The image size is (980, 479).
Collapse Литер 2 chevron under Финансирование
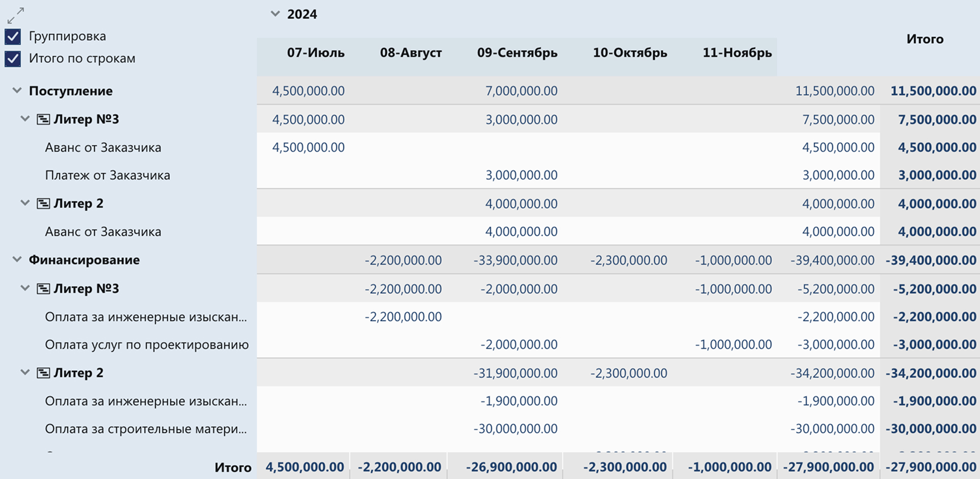coord(25,373)
